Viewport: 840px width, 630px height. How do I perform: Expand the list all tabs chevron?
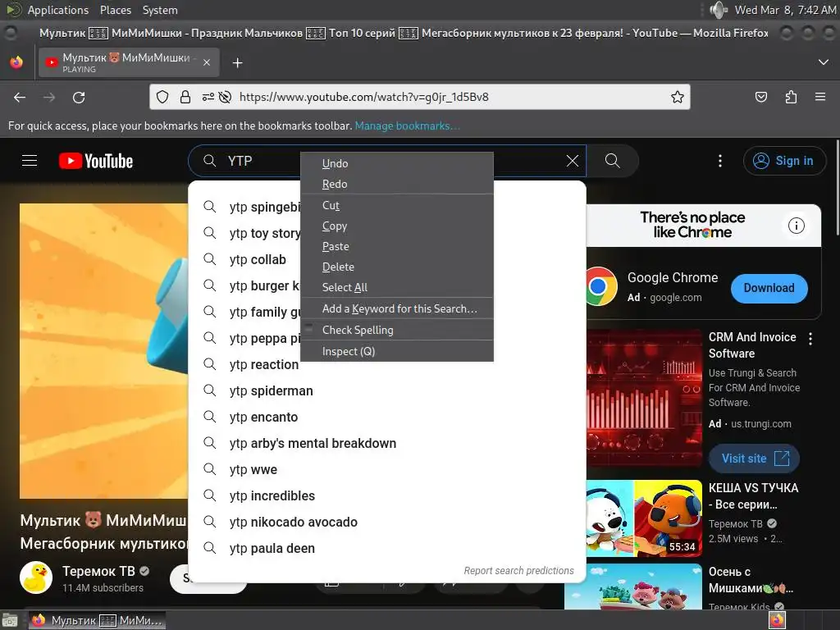(x=824, y=62)
